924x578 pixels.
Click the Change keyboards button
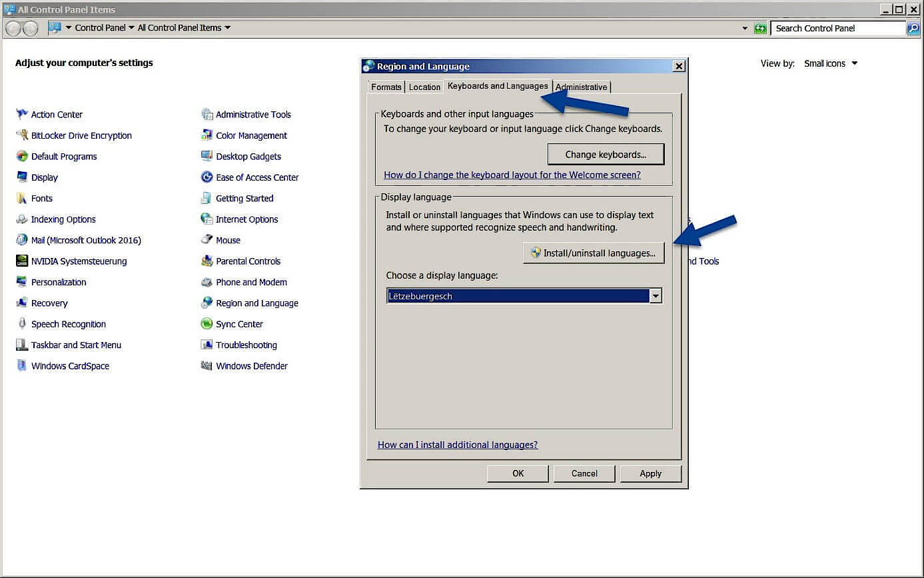pos(605,154)
